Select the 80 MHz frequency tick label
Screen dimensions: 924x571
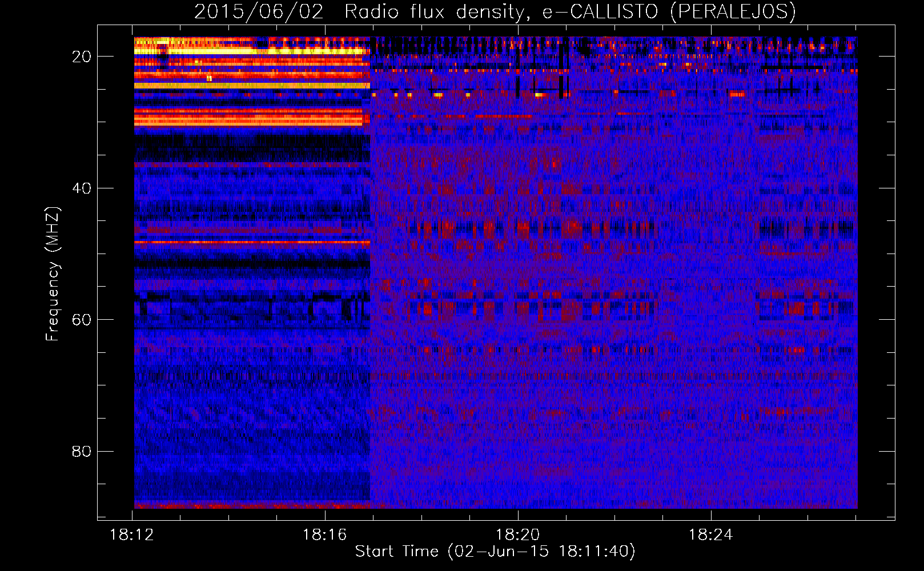pos(82,451)
